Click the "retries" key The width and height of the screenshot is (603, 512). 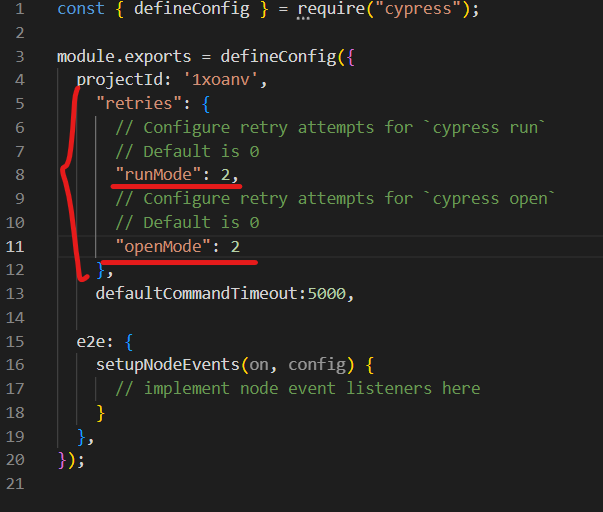point(139,103)
